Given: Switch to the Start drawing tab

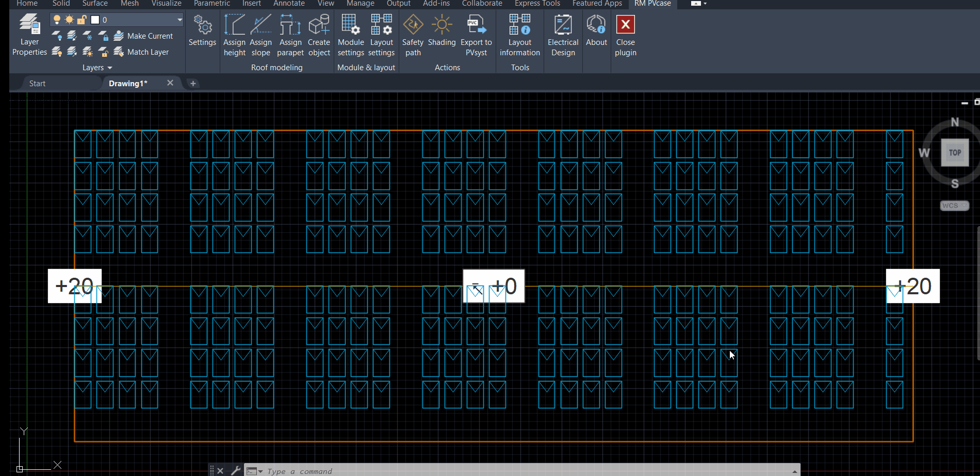Looking at the screenshot, I should [37, 84].
